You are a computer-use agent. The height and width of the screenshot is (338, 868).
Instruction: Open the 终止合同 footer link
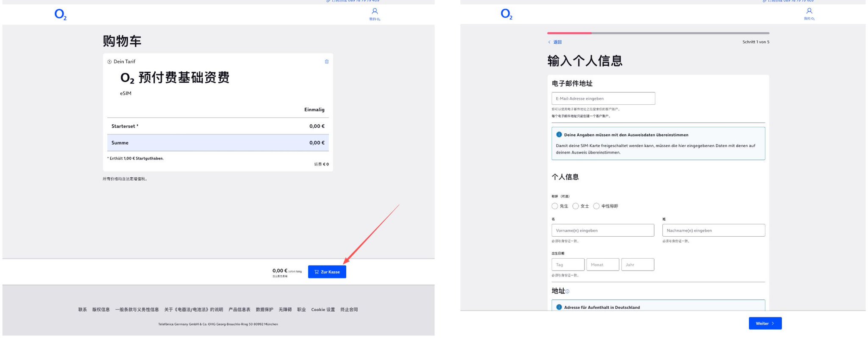coord(349,310)
